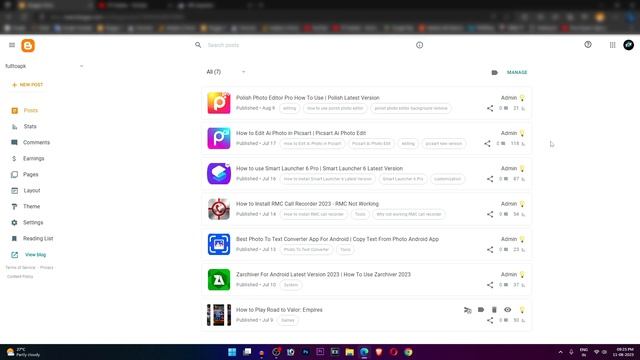Open the hamburger navigation menu
This screenshot has width=640, height=360.
point(12,45)
